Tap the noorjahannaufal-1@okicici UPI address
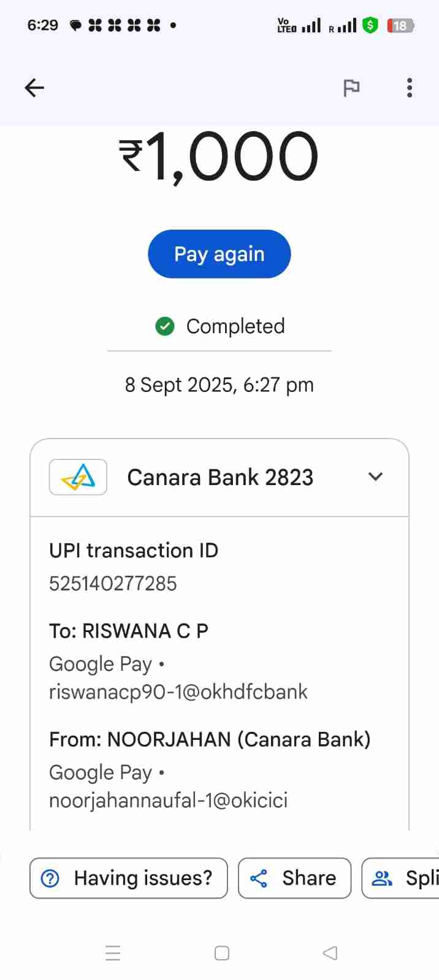The height and width of the screenshot is (980, 439). coord(168,801)
